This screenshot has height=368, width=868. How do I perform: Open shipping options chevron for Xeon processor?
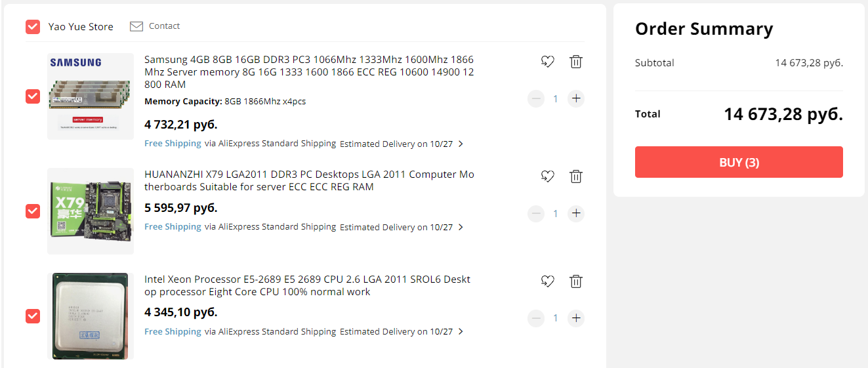coord(461,331)
